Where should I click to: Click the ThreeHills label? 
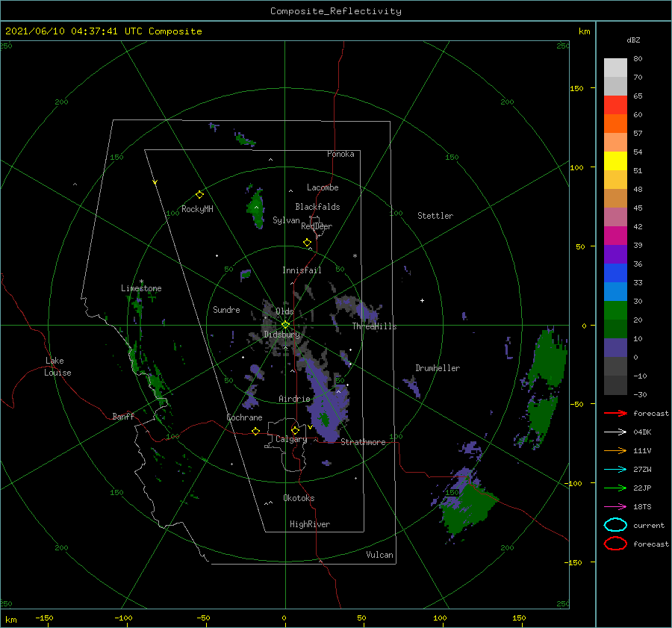(375, 326)
